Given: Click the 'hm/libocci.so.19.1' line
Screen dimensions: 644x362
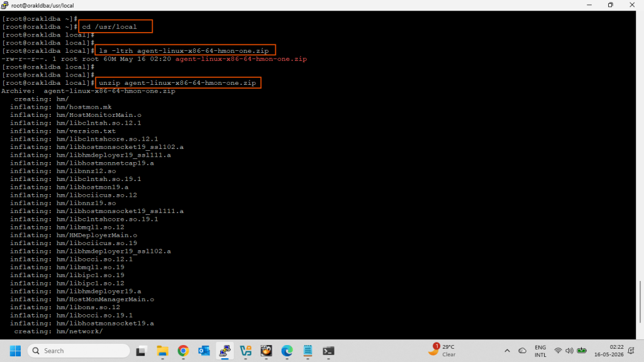Looking at the screenshot, I should coord(72,315).
